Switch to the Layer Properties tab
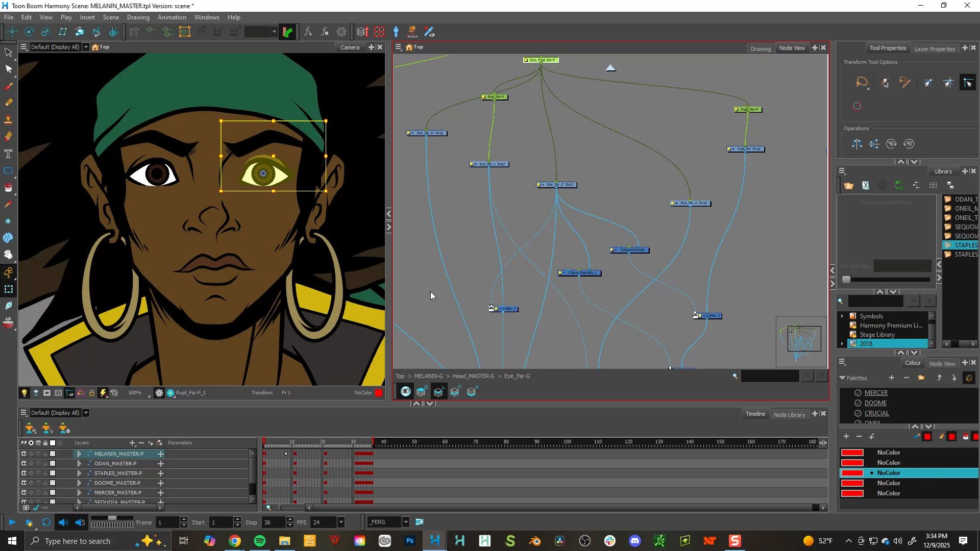 (x=934, y=48)
